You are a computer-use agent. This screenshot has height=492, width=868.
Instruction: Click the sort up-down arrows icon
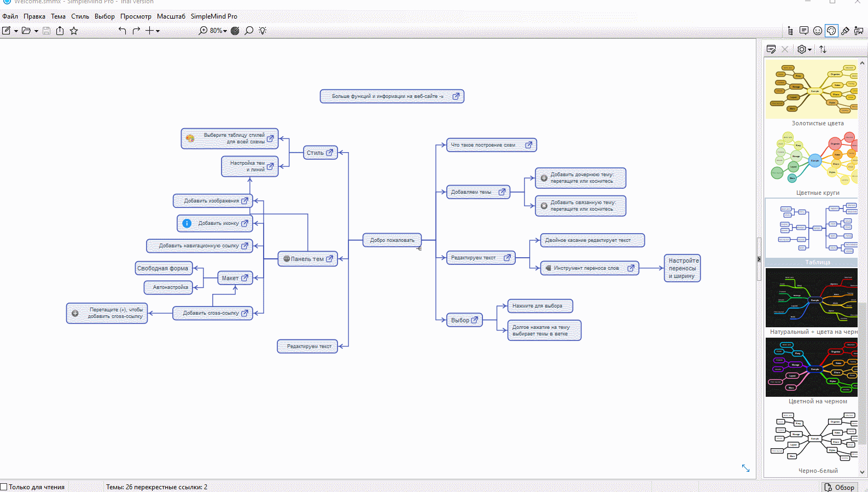[x=823, y=49]
